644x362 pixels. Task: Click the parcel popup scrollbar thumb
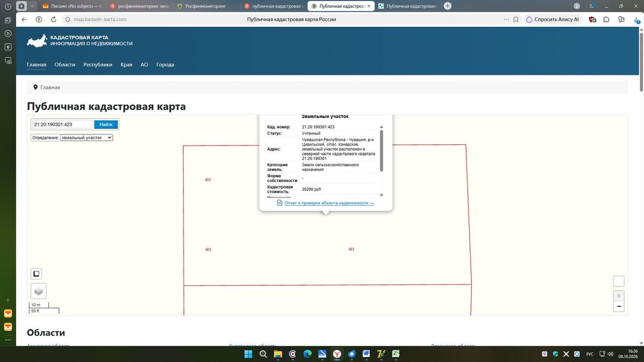coord(382,151)
